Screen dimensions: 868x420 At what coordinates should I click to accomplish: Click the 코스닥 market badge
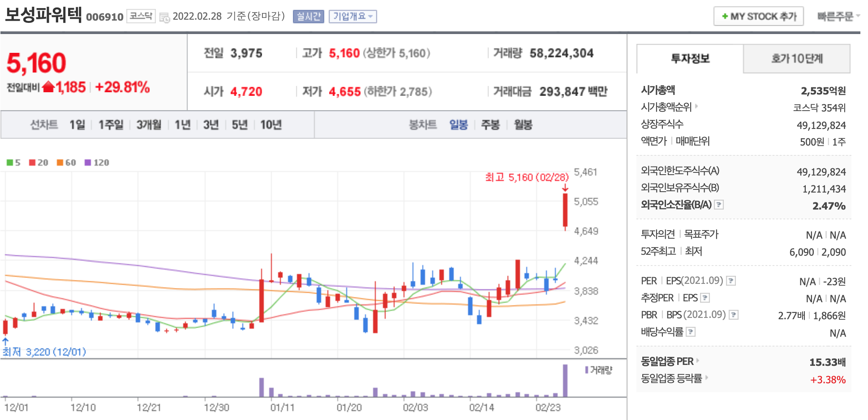click(x=141, y=16)
